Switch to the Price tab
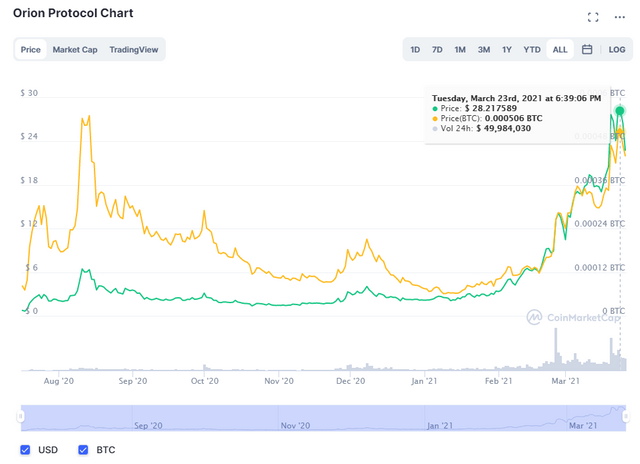 tap(31, 49)
